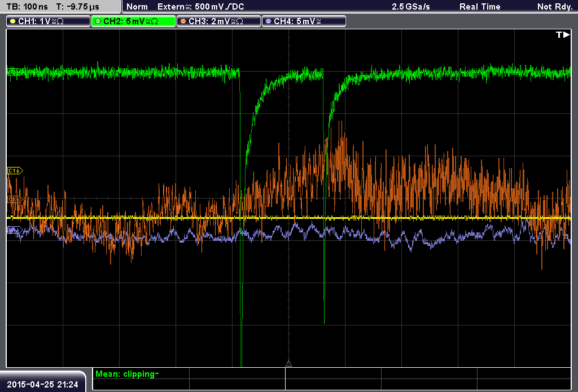
Task: Click the Not Rdy. status indicator
Action: pos(555,7)
